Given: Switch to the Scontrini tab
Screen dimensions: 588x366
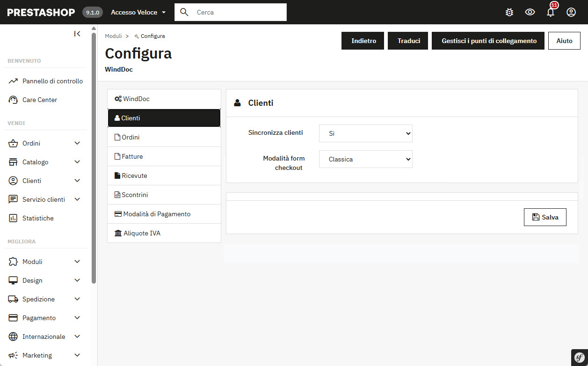Looking at the screenshot, I should coord(164,195).
